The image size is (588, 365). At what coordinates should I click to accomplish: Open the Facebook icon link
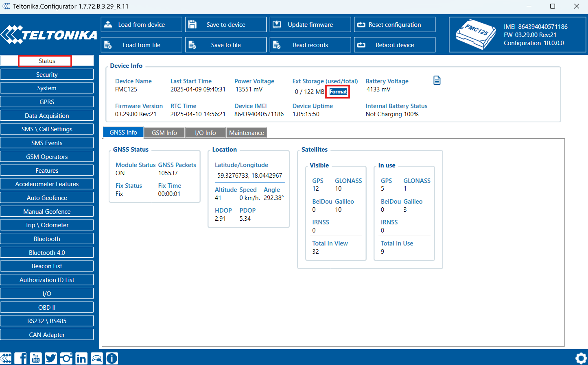point(20,358)
